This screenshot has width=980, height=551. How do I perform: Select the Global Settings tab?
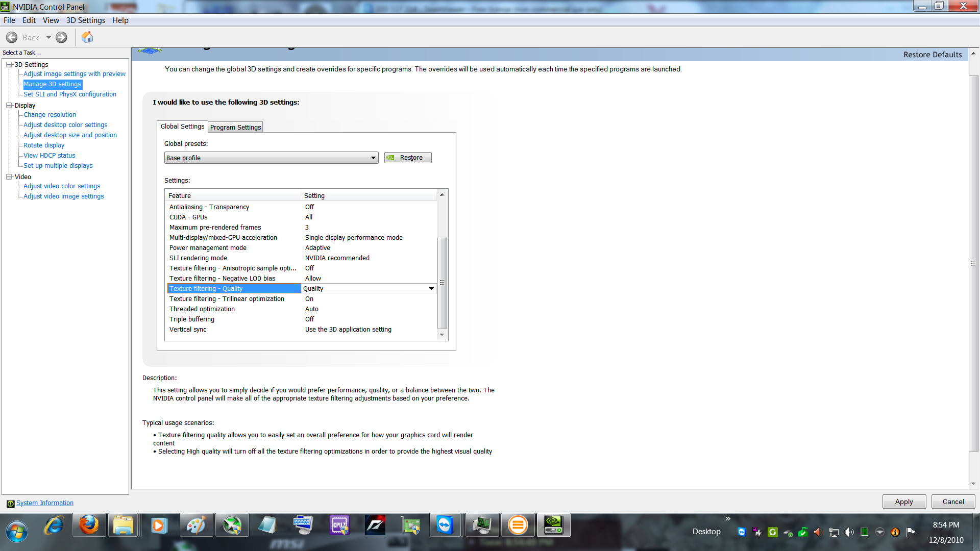(x=182, y=127)
